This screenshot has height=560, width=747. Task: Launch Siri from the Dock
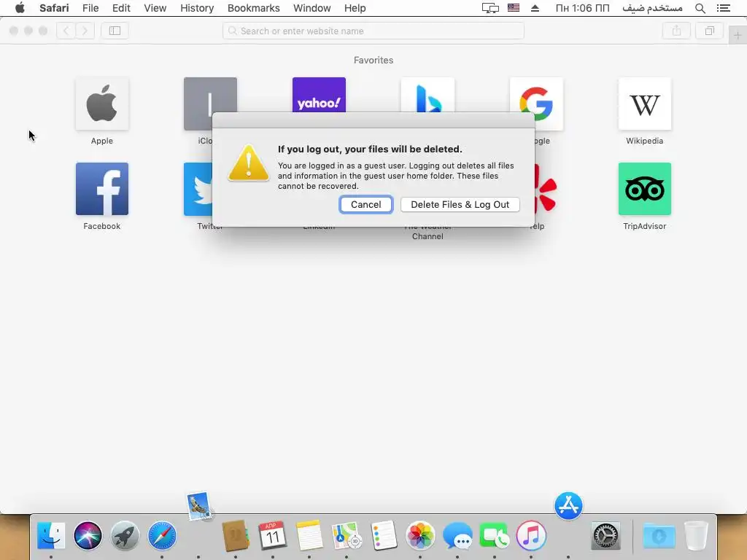point(88,535)
